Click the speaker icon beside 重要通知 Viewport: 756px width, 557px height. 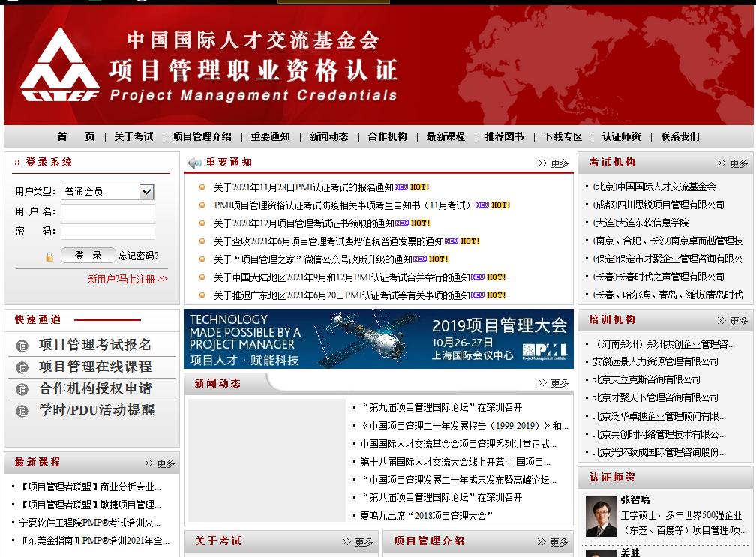pos(196,164)
